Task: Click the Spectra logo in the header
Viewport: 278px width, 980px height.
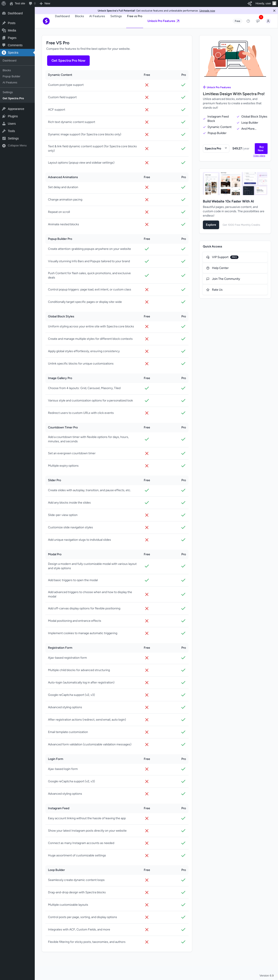Action: click(x=46, y=21)
